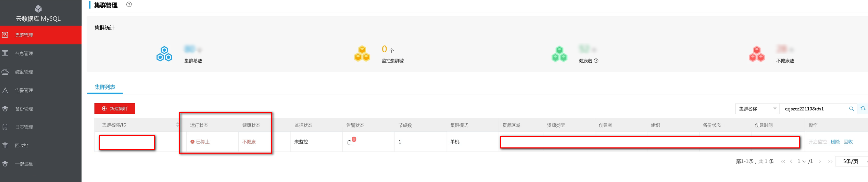This screenshot has height=182, width=868.
Task: Click the info icon next to 健康数
Action: point(596,61)
